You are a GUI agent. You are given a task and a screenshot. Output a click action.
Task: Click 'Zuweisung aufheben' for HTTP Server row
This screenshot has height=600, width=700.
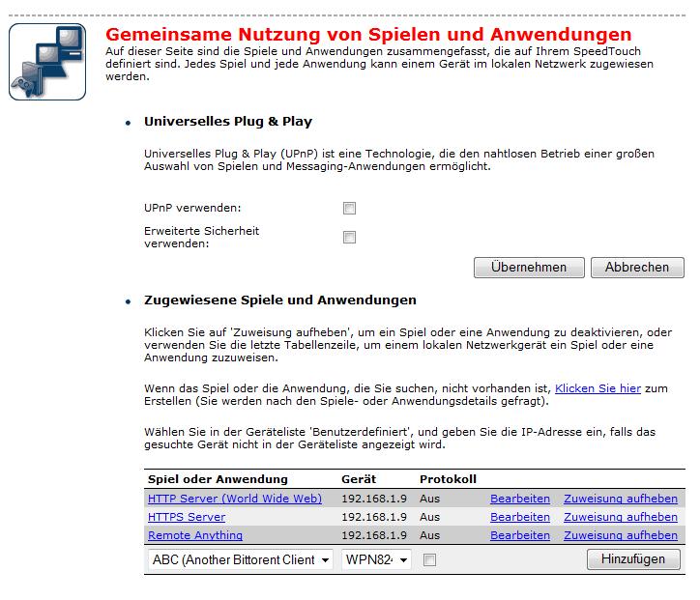621,499
